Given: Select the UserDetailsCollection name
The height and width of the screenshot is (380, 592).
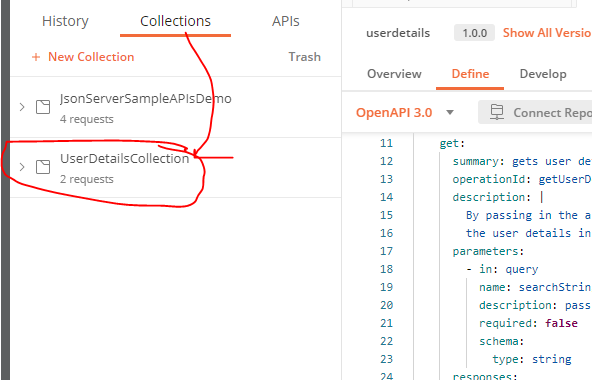Looking at the screenshot, I should point(125,159).
